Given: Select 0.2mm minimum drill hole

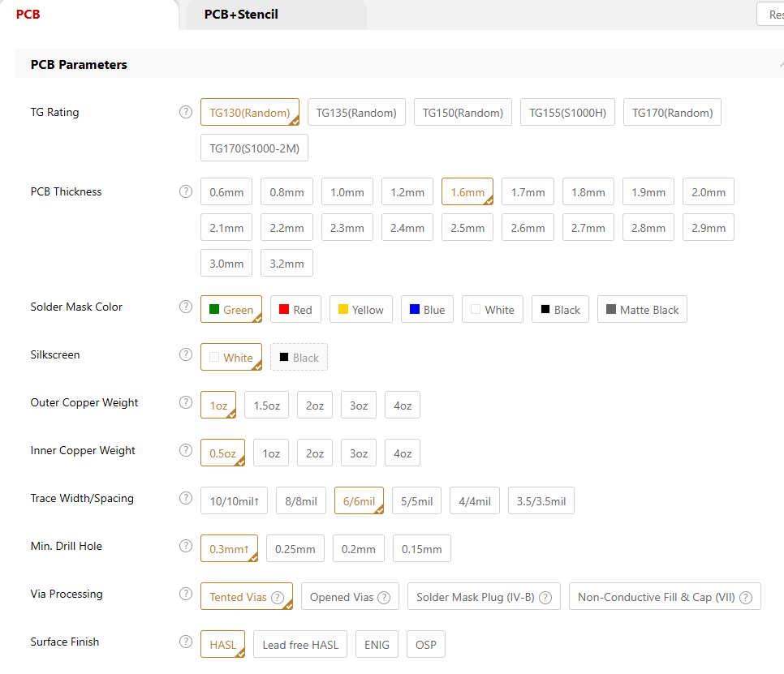Looking at the screenshot, I should (x=359, y=548).
